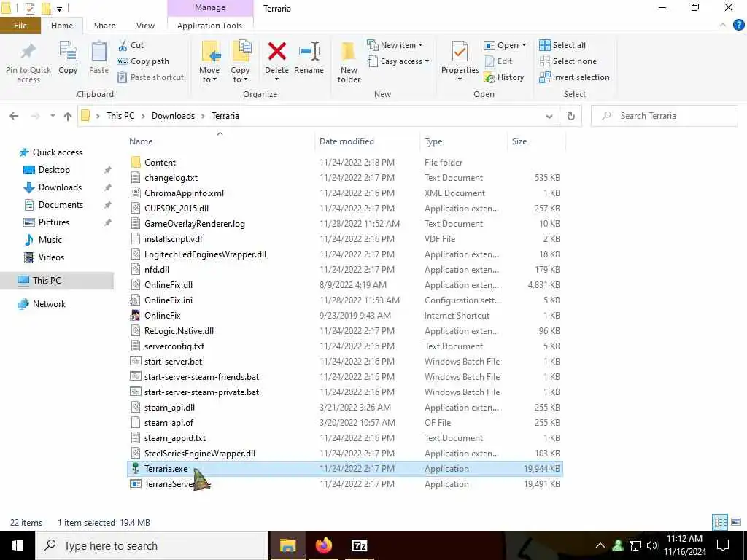Click the Paste clipboard icon

[98, 52]
